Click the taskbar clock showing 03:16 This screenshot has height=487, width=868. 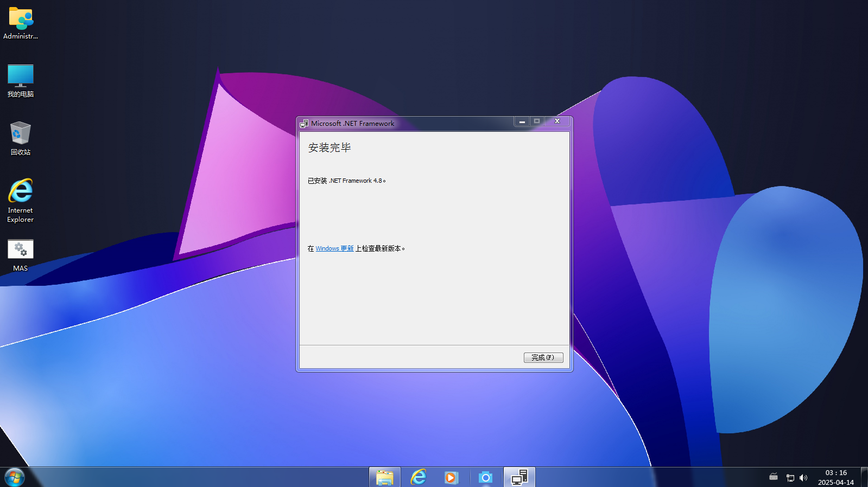[836, 477]
